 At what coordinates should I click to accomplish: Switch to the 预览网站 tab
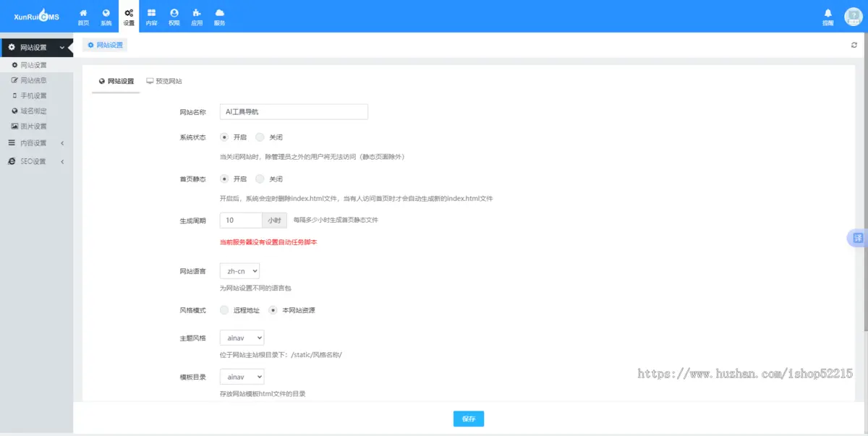(163, 80)
